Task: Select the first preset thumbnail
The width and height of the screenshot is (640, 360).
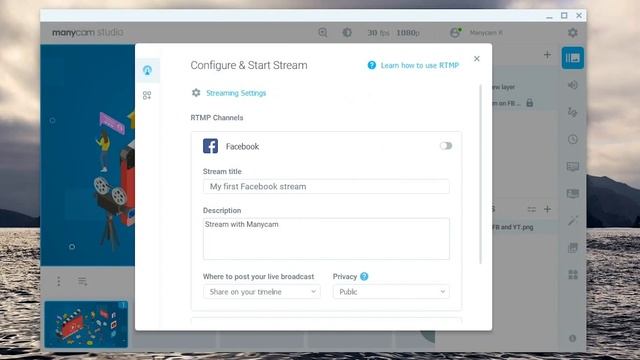Action: (x=86, y=324)
